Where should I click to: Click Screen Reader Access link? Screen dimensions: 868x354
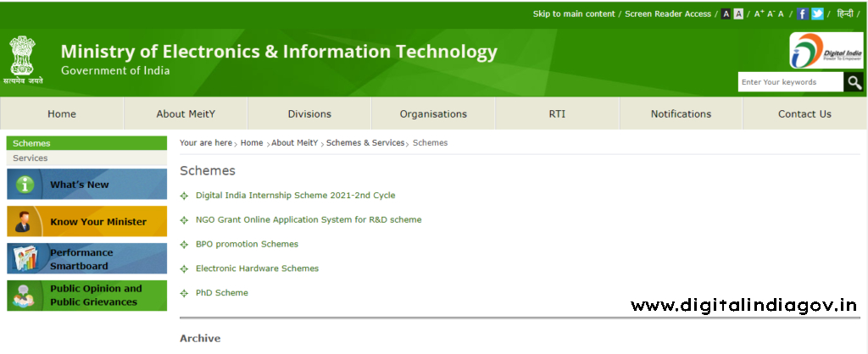[x=668, y=14]
